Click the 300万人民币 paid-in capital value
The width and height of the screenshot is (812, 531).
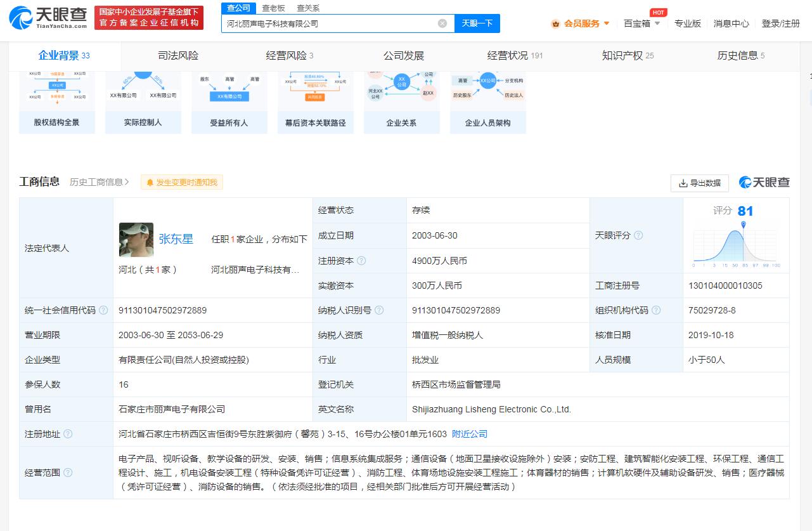tap(437, 285)
